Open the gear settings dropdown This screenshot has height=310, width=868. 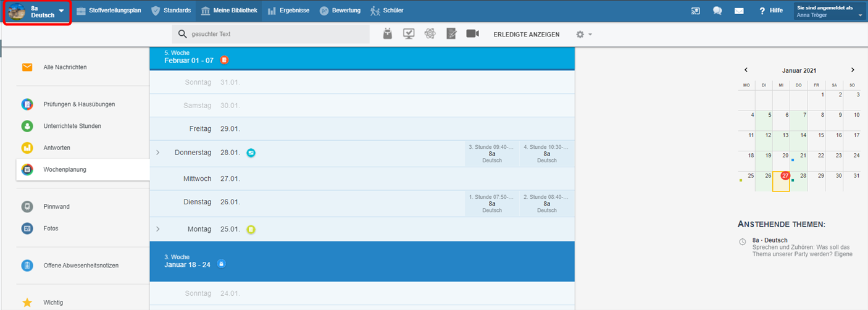tap(583, 35)
